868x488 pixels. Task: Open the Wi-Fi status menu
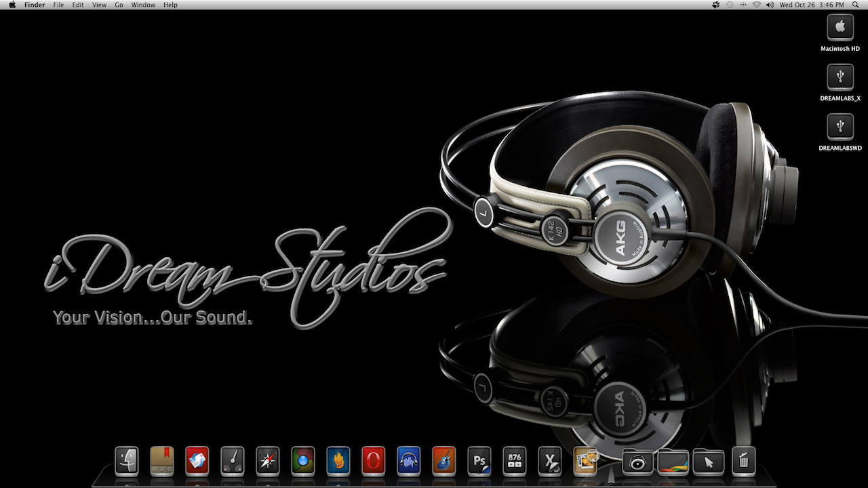pyautogui.click(x=757, y=5)
